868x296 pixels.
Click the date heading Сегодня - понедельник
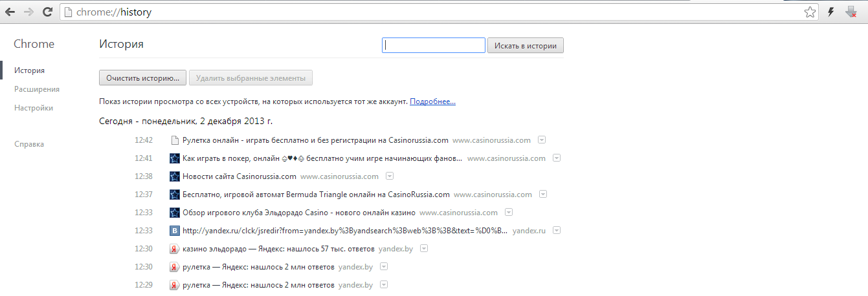186,121
